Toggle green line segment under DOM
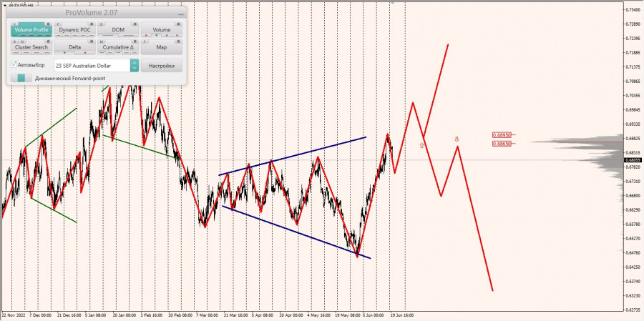 [x=108, y=35]
